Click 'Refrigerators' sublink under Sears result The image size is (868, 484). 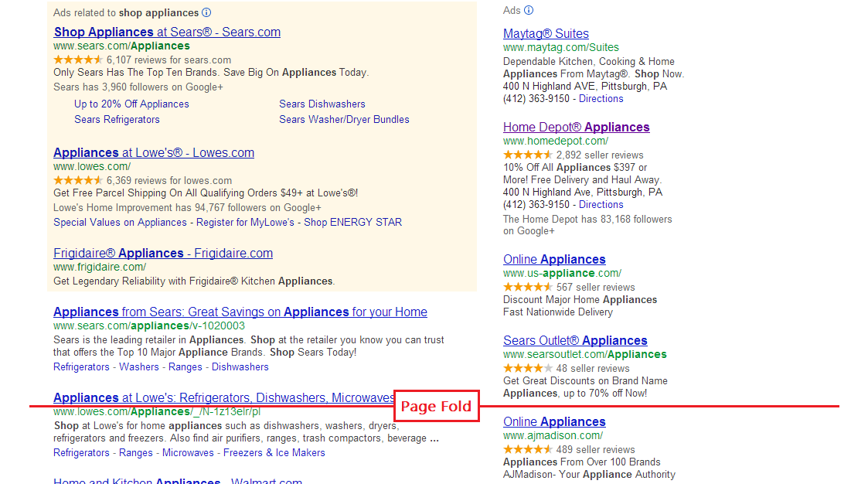click(81, 367)
